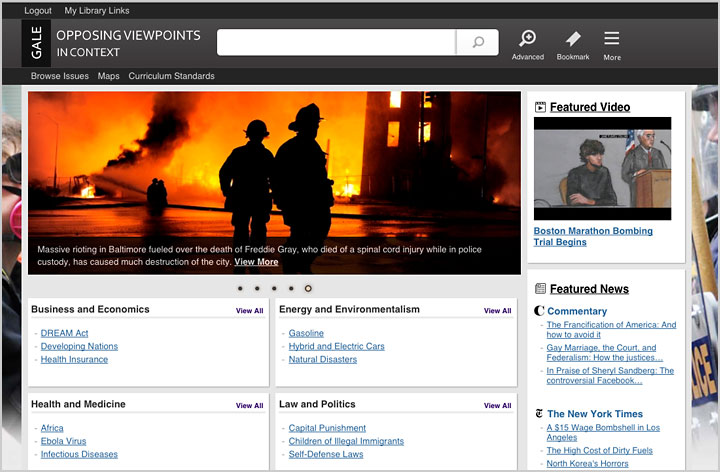Click the Featured Video film icon
Screen dimensions: 720x472
(540, 107)
